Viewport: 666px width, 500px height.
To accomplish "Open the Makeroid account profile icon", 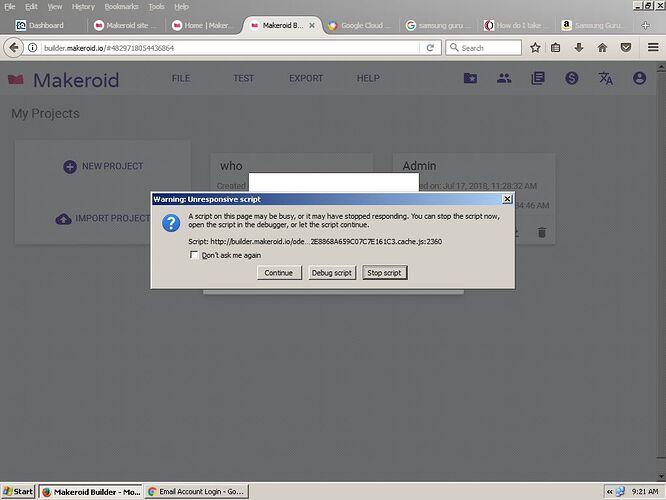I will (640, 79).
